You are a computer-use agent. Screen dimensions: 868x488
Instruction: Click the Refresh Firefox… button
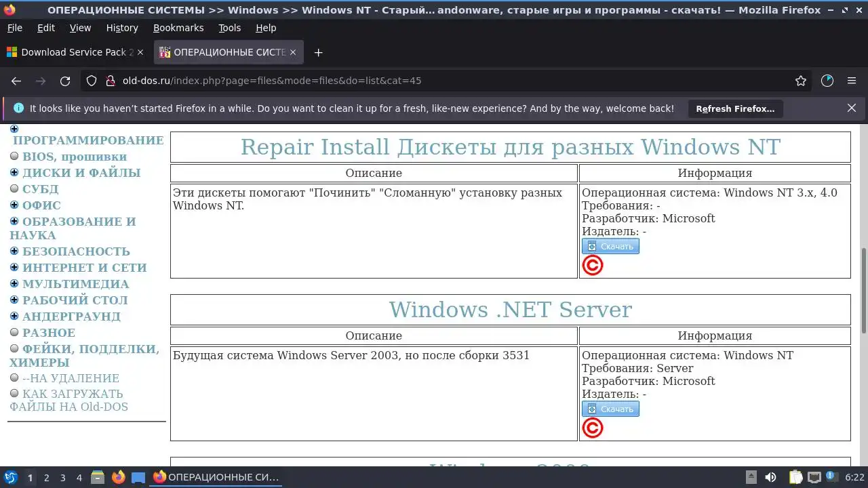(735, 108)
